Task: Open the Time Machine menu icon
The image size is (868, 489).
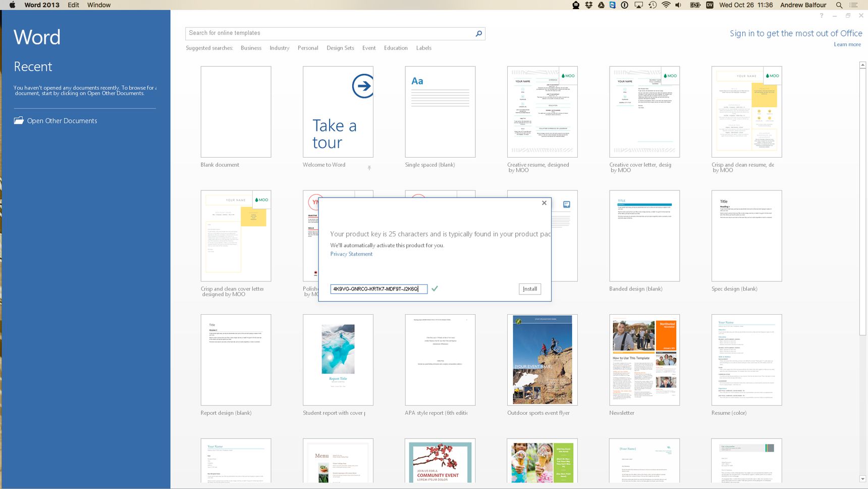Action: (653, 5)
